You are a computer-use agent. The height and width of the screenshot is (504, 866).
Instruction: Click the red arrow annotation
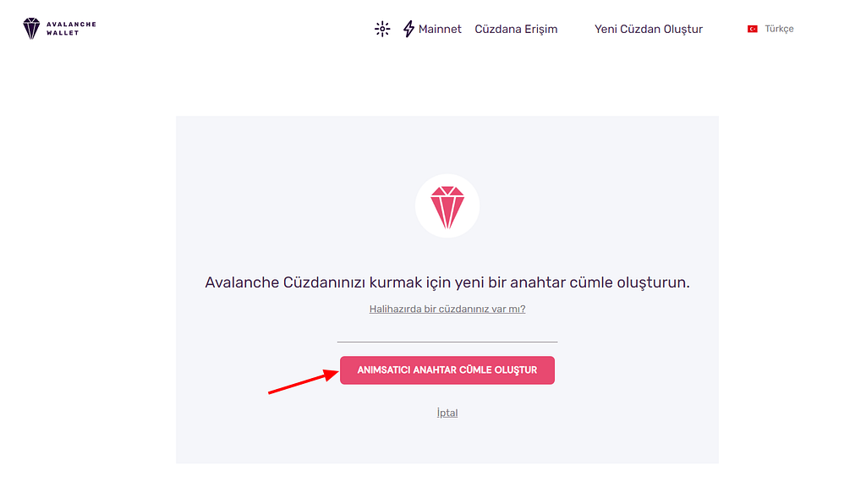click(304, 381)
